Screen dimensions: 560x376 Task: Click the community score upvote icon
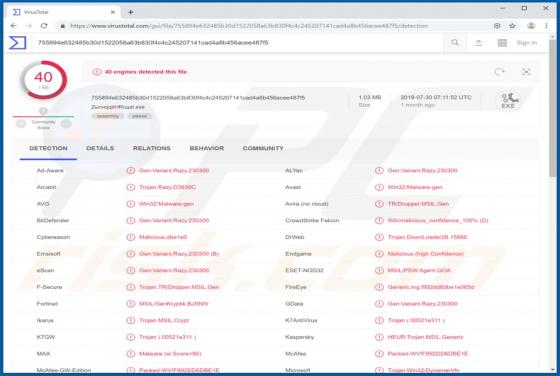pos(66,124)
